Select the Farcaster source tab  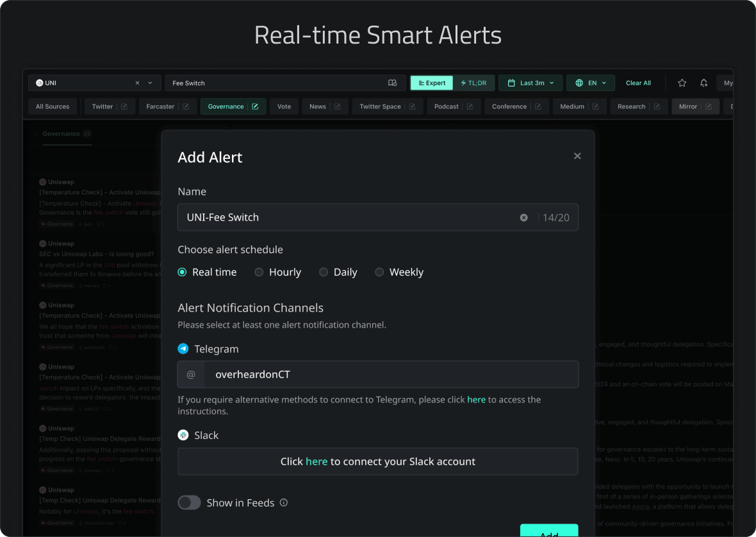tap(160, 106)
